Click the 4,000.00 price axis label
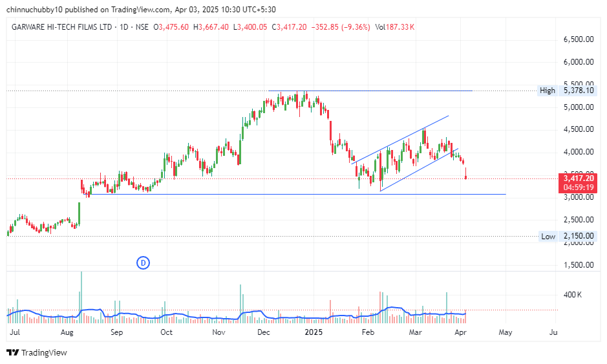Screen dimensions: 607x364 (x=579, y=152)
